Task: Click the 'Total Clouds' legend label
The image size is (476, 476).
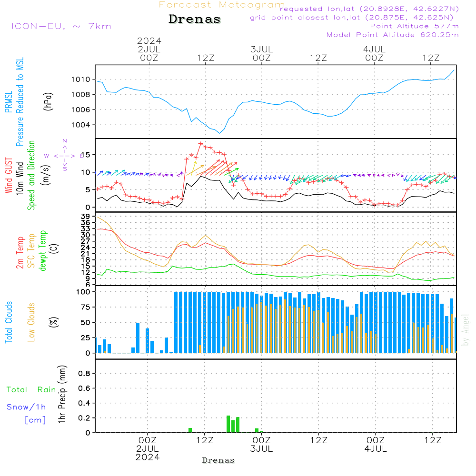Action: (x=9, y=322)
